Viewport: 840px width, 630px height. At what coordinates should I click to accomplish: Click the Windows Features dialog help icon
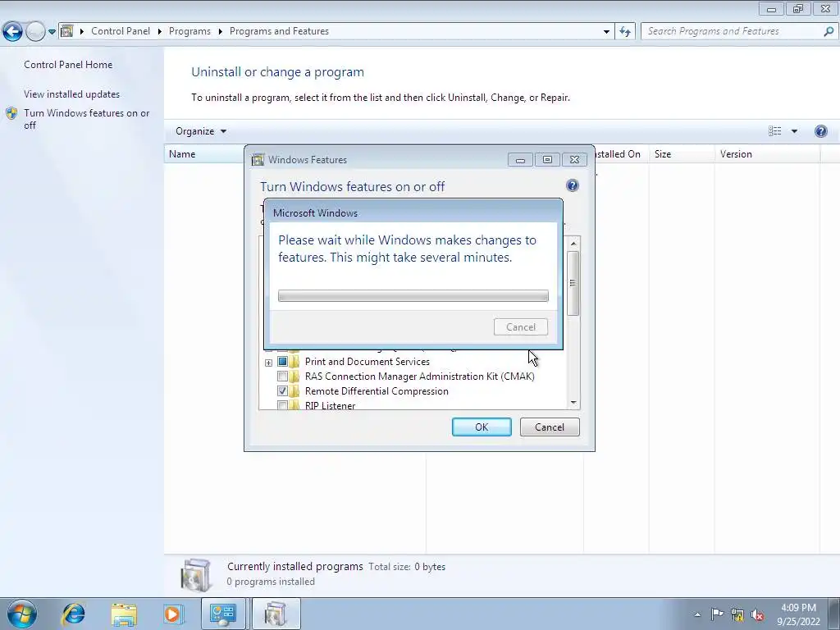tap(572, 185)
